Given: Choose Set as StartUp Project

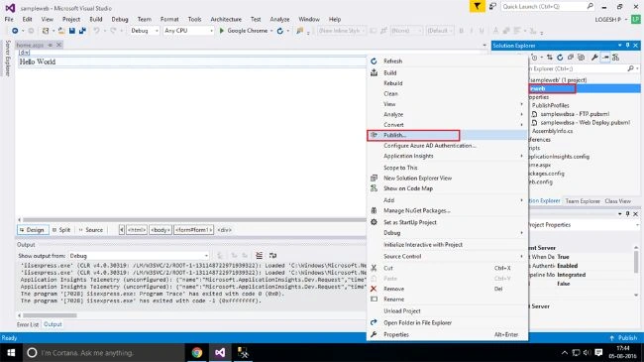Looking at the screenshot, I should 447,222.
